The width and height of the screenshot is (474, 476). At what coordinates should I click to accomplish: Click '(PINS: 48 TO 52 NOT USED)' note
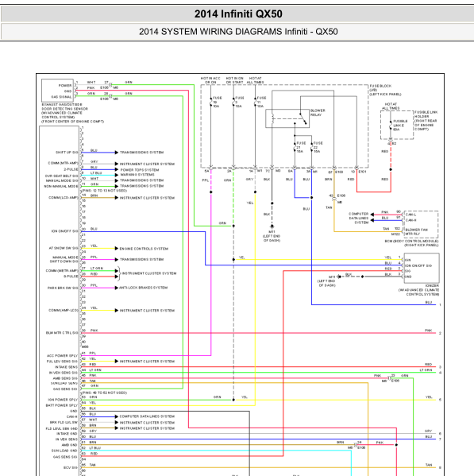pos(104,393)
